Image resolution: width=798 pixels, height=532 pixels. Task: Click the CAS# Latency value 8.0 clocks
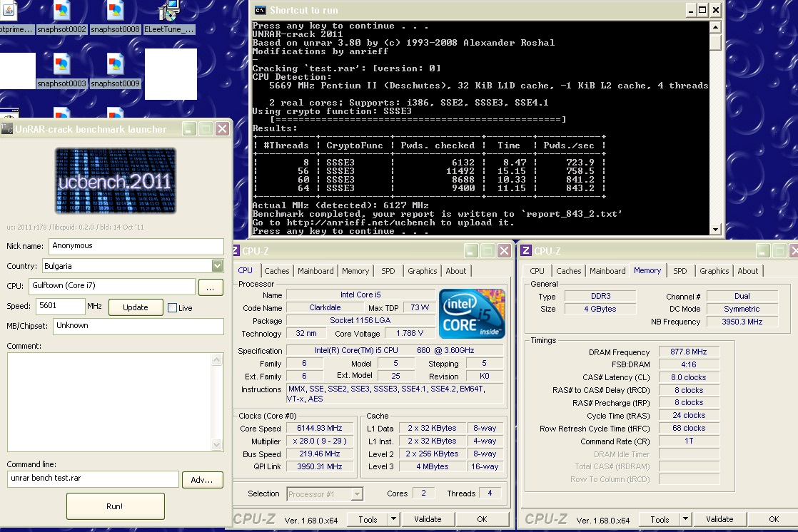tap(689, 377)
